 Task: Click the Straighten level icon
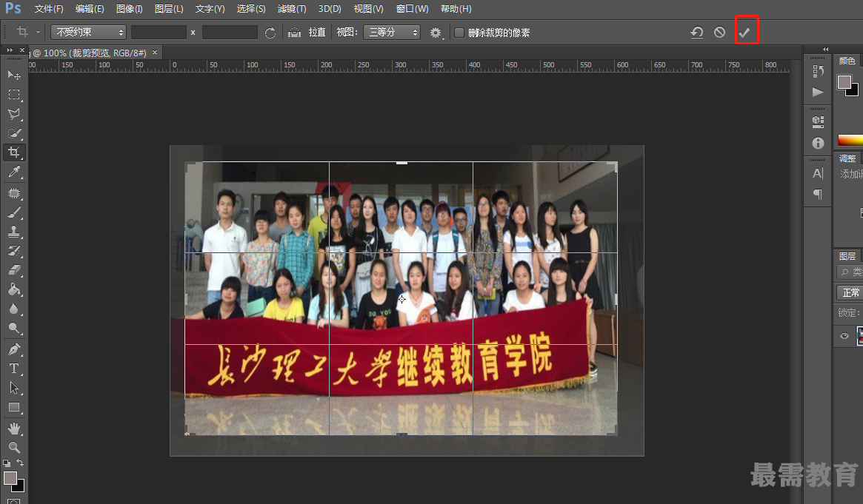[x=294, y=33]
